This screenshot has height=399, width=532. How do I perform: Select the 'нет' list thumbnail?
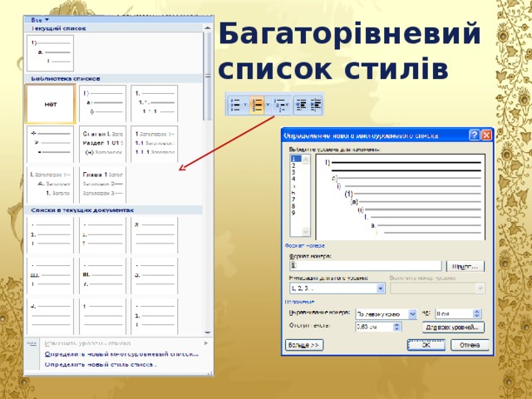(x=51, y=104)
